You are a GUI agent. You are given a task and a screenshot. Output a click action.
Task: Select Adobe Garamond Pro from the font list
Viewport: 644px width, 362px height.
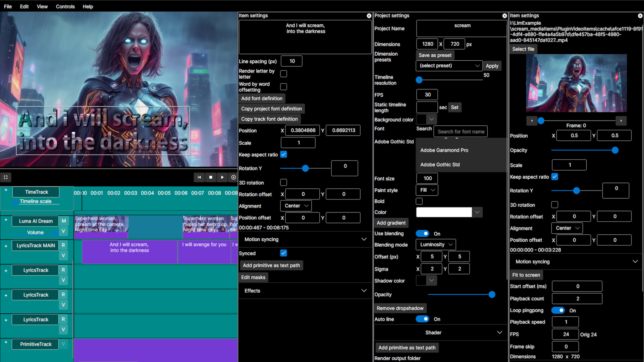point(444,150)
